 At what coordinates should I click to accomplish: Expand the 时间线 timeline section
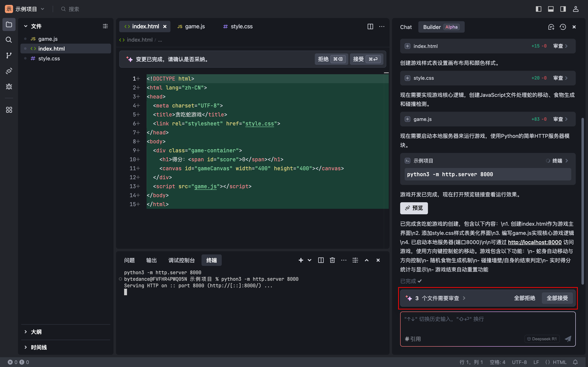coord(38,347)
